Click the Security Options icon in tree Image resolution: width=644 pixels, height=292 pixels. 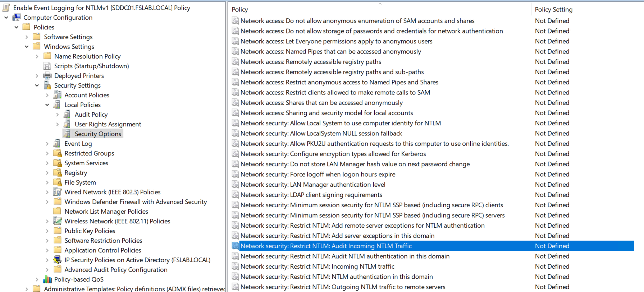[67, 134]
